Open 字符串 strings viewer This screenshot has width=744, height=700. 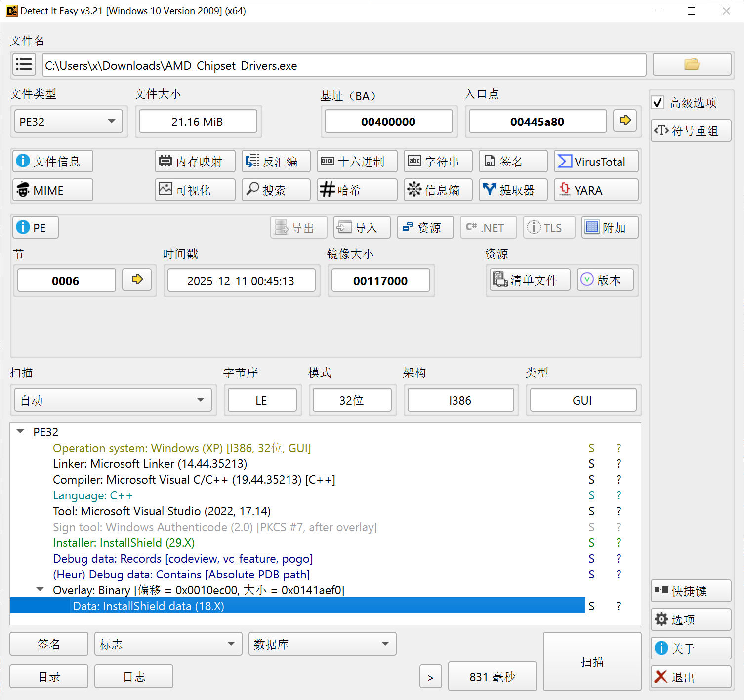pos(438,162)
